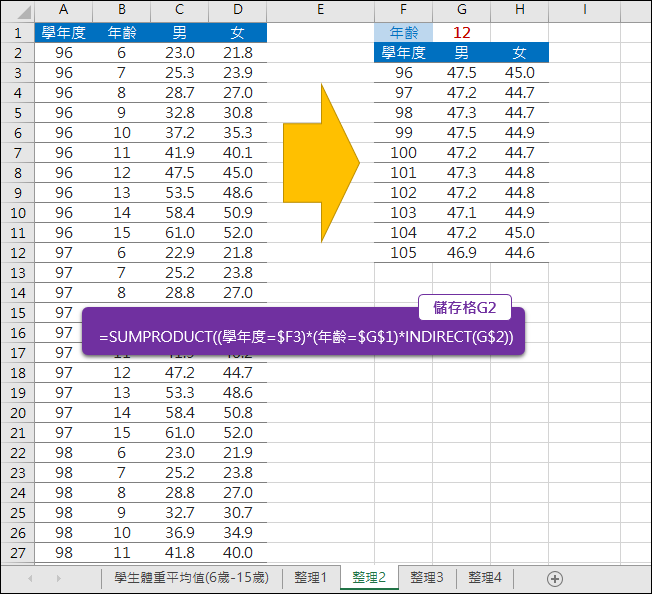652x594 pixels.
Task: Click cell H12 showing 44.6
Action: point(519,253)
